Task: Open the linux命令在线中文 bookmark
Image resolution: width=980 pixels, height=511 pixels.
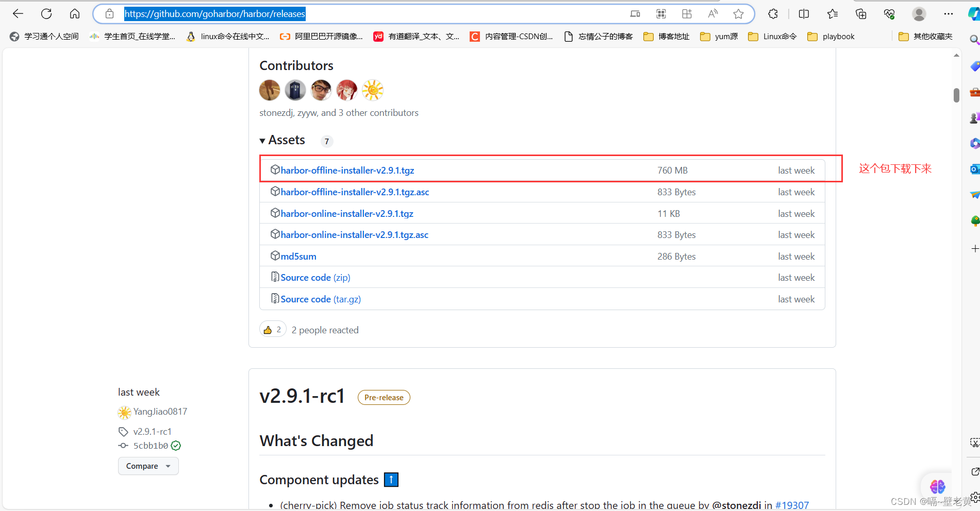Action: pos(228,37)
